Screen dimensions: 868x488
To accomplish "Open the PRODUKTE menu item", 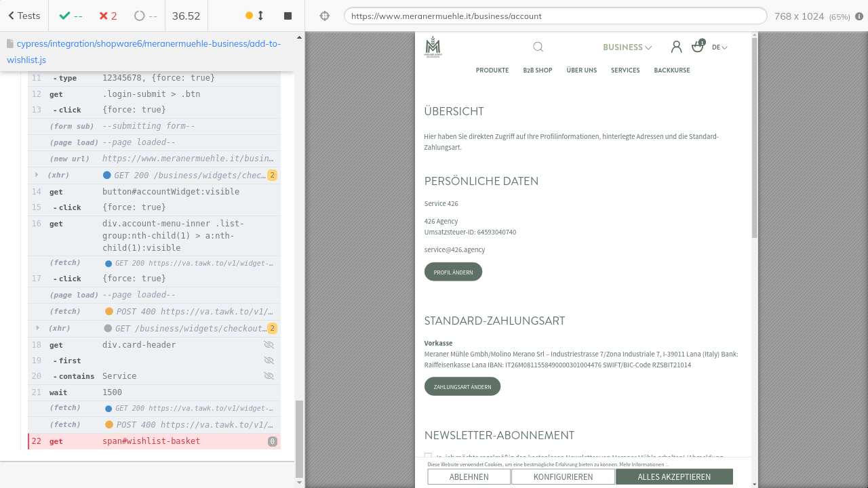I will click(x=492, y=70).
